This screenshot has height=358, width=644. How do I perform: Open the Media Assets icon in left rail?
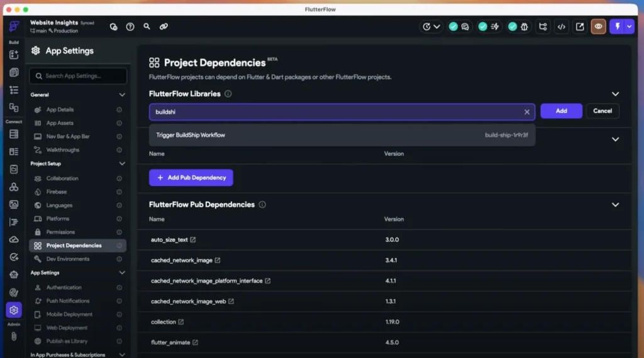(14, 204)
